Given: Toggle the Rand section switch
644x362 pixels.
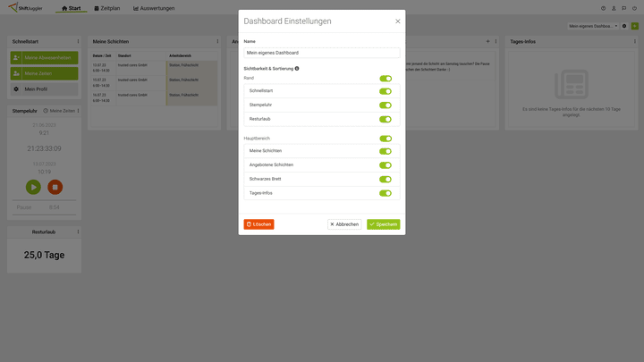Looking at the screenshot, I should click(x=386, y=79).
